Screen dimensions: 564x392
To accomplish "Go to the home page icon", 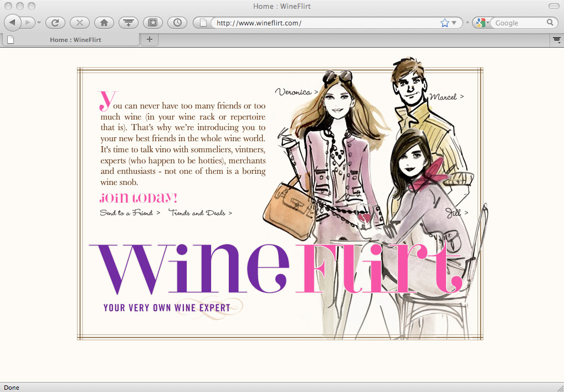I will point(104,23).
